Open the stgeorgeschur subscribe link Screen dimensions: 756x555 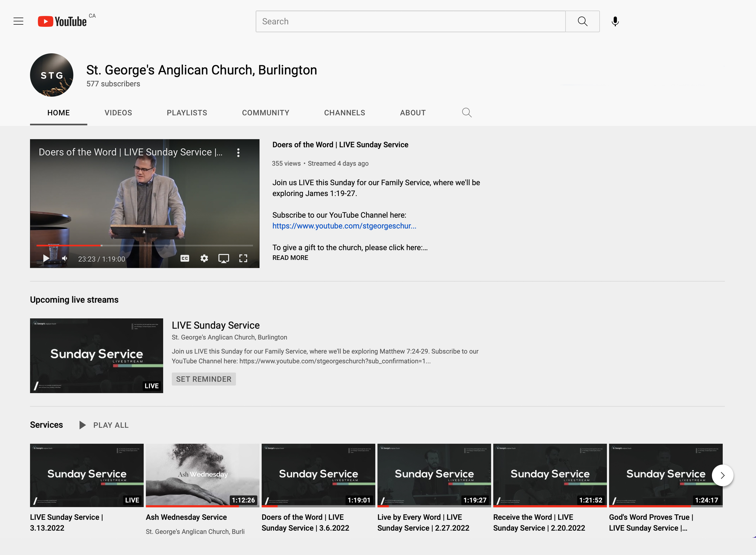(344, 226)
